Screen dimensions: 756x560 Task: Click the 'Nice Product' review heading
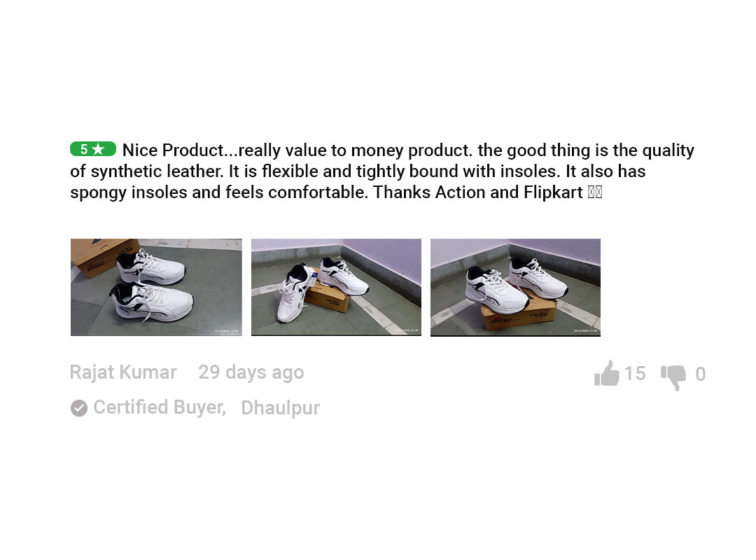[171, 150]
